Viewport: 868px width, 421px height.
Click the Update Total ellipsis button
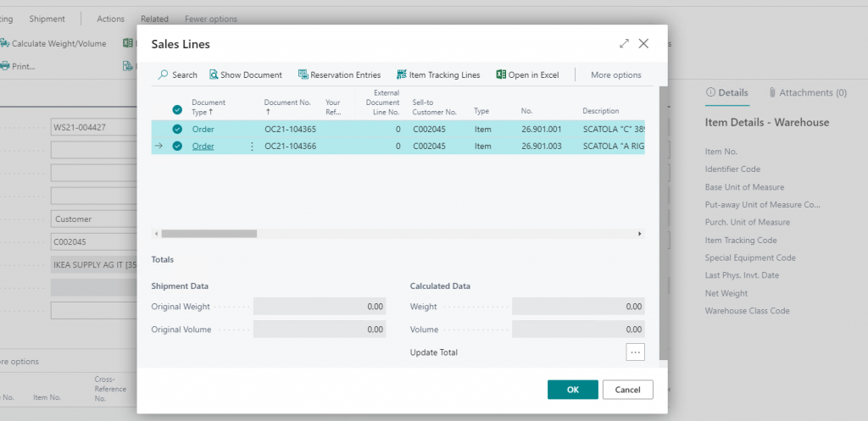tap(635, 352)
